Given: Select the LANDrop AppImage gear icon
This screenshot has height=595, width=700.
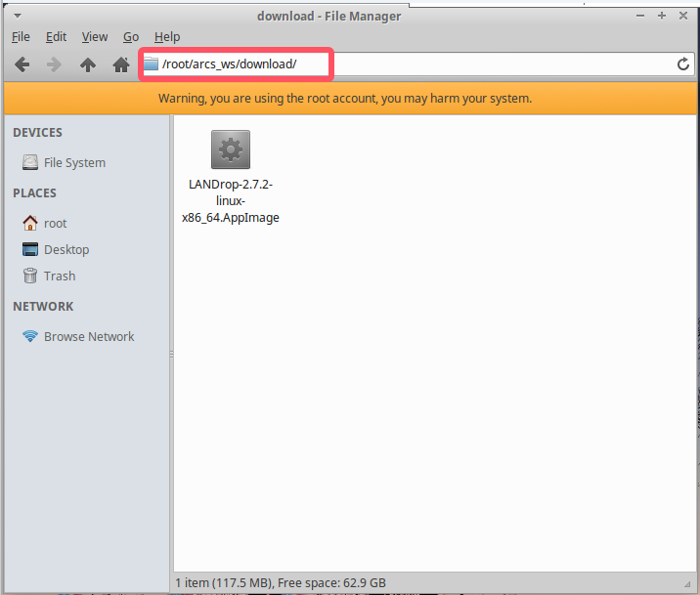Looking at the screenshot, I should click(x=231, y=149).
